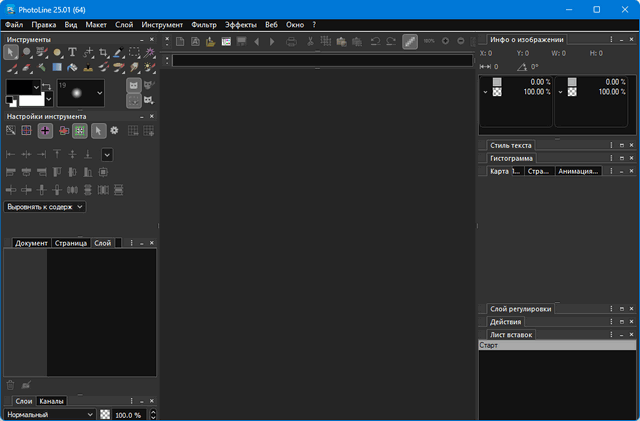Open the Действия panel tab
This screenshot has width=640, height=421.
tap(505, 322)
